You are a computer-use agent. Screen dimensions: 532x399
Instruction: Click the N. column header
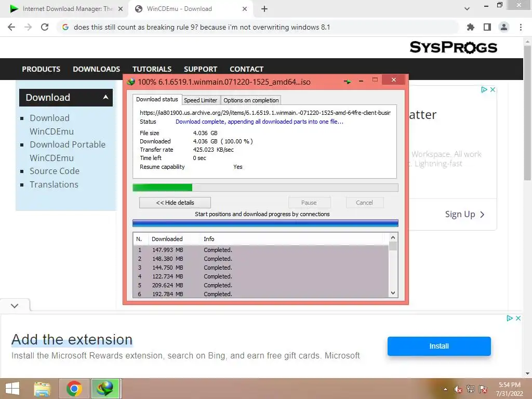pos(139,239)
